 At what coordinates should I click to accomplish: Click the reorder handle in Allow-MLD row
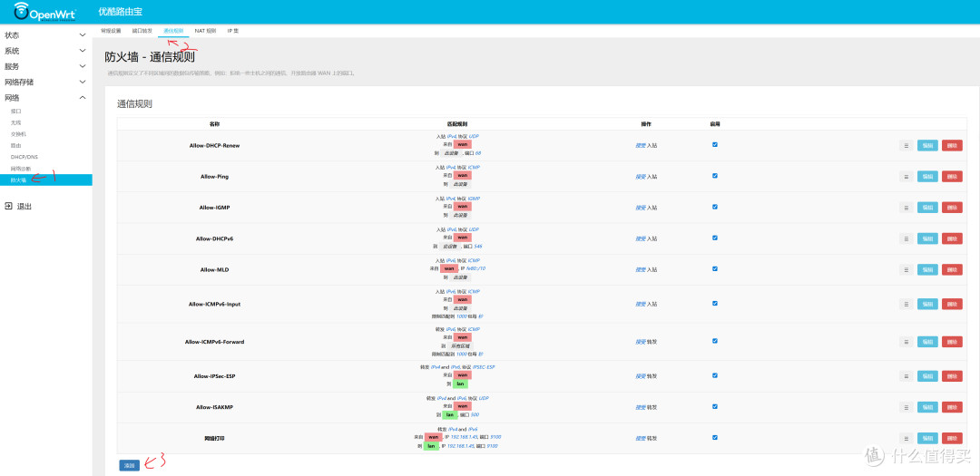tap(906, 270)
